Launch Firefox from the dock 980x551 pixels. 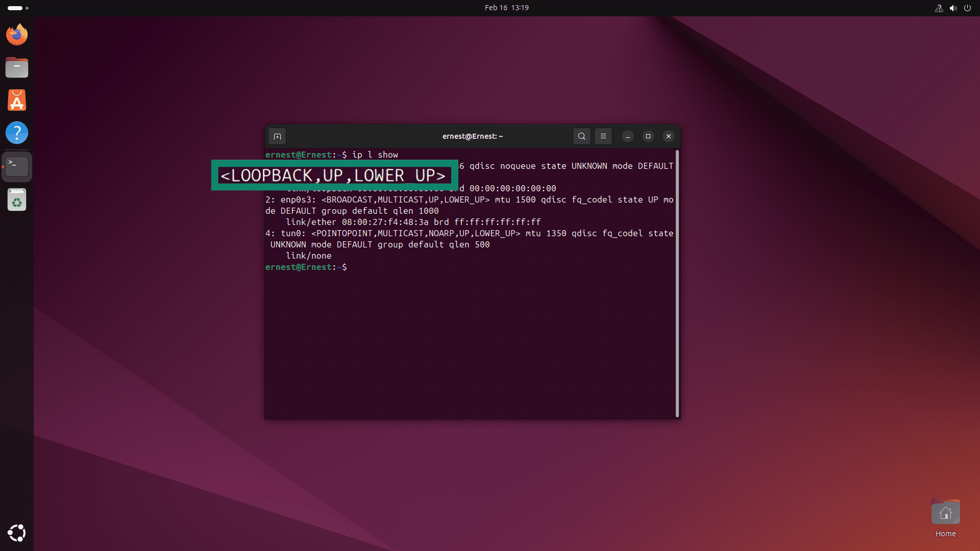17,35
